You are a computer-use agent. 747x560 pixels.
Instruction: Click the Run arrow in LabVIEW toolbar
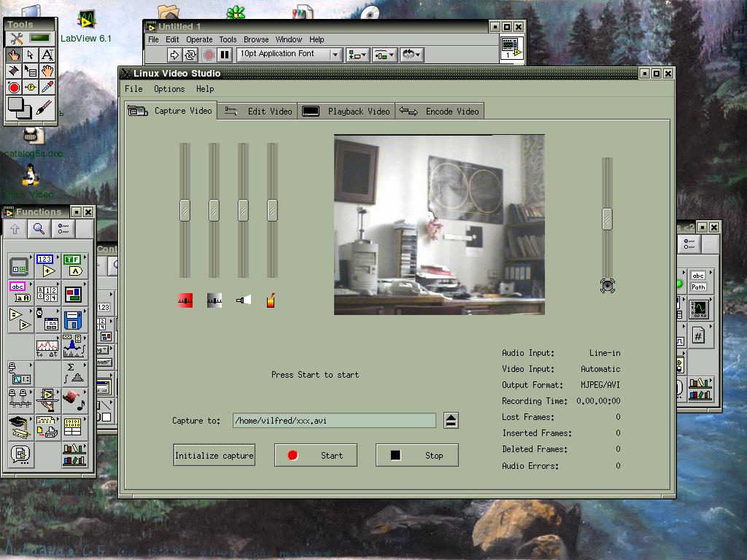point(174,55)
